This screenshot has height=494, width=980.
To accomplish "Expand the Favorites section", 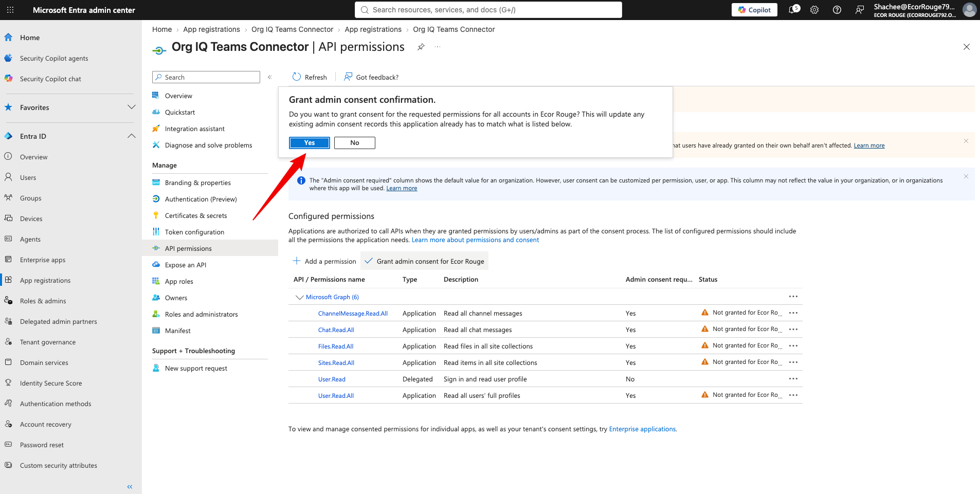I will click(132, 107).
